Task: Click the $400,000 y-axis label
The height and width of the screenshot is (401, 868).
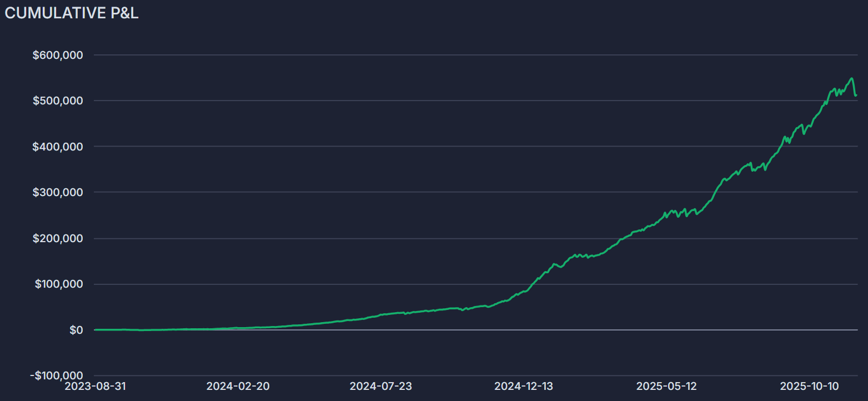Action: pyautogui.click(x=58, y=147)
